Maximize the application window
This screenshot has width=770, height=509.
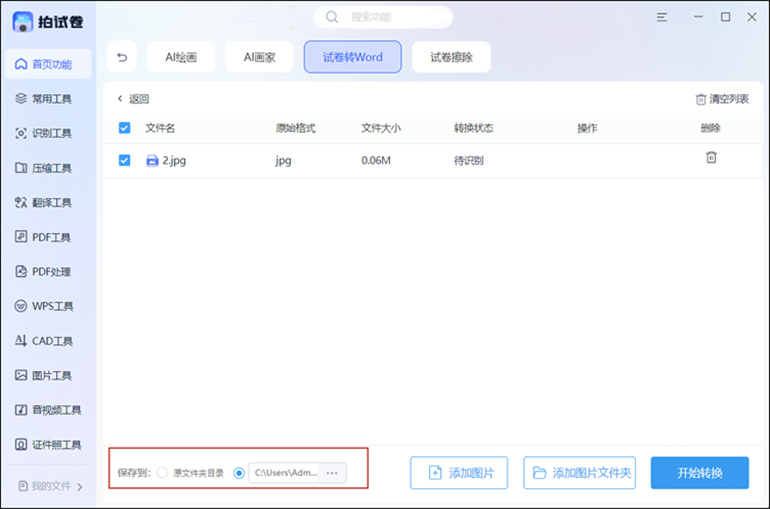tap(725, 17)
